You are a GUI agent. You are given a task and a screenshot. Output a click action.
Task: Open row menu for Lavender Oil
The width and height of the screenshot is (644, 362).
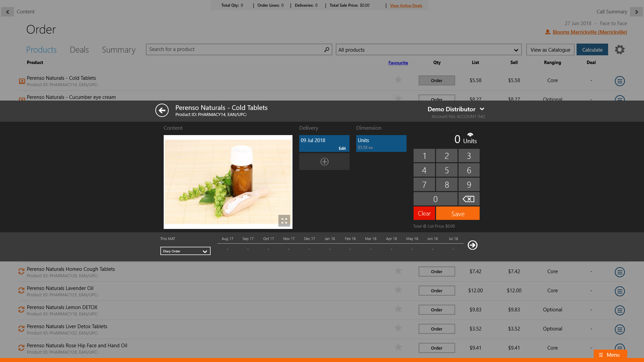point(620,291)
